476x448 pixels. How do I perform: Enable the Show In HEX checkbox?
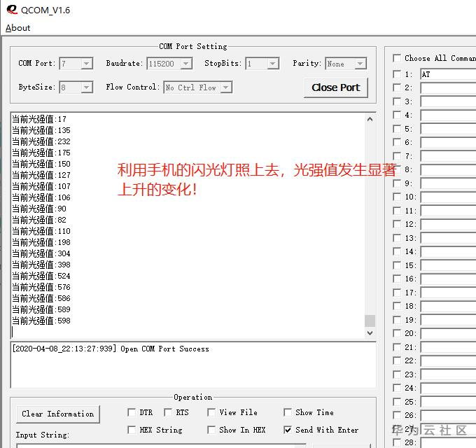(211, 430)
